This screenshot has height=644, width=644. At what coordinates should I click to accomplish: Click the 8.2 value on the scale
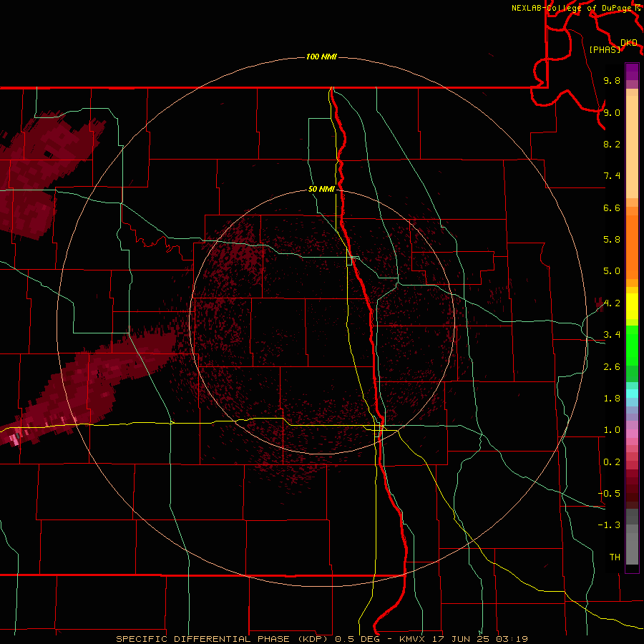point(612,144)
